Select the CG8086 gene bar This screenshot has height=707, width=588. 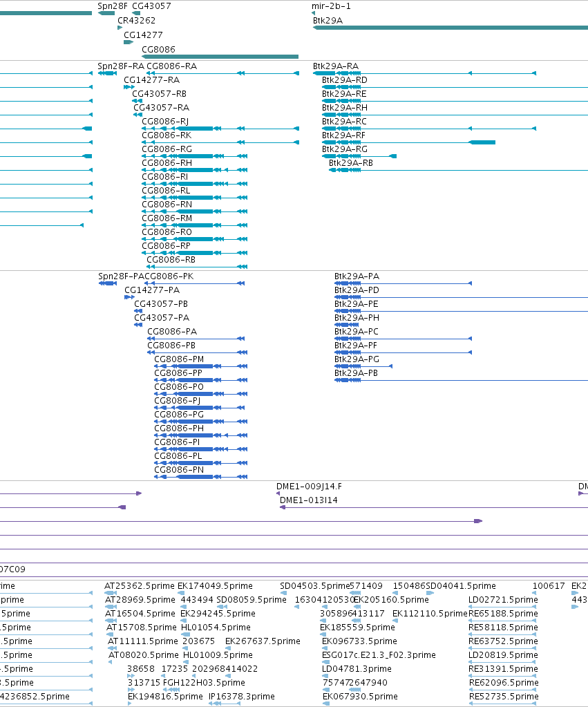click(x=220, y=57)
